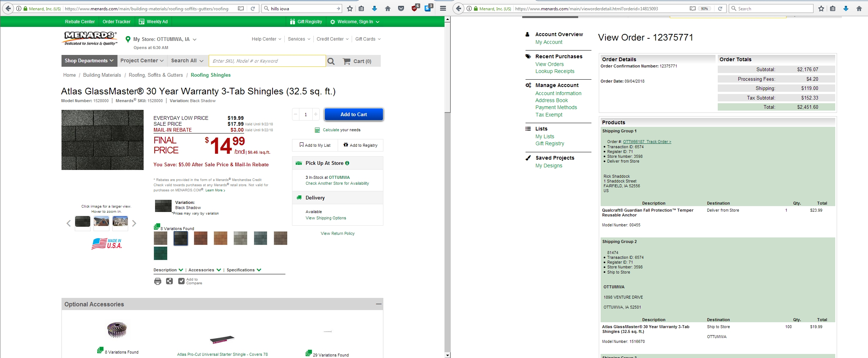Show previous product thumbnail with left arrow
This screenshot has height=358, width=868.
(x=68, y=223)
